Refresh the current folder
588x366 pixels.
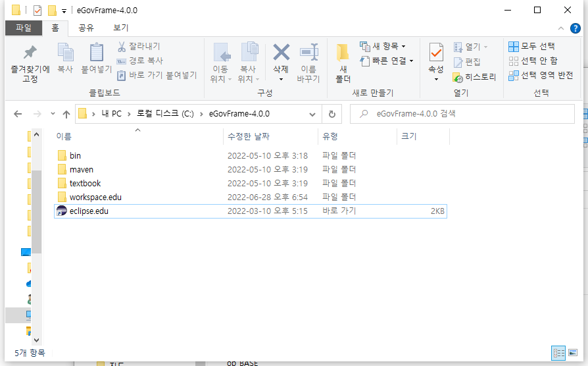tap(332, 114)
